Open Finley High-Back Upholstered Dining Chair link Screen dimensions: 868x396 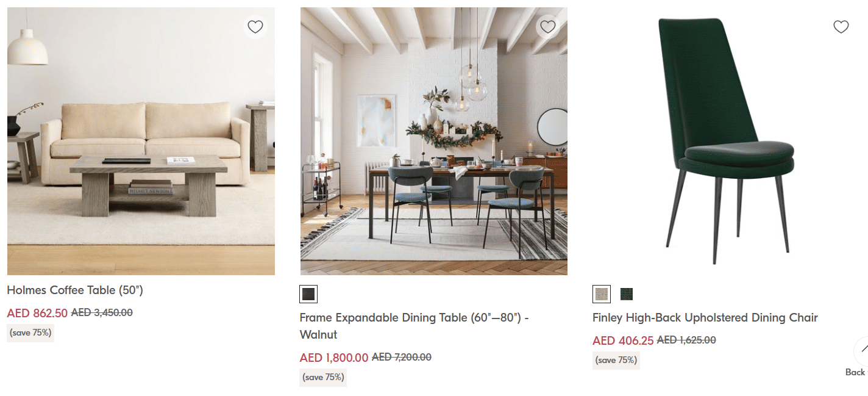705,317
